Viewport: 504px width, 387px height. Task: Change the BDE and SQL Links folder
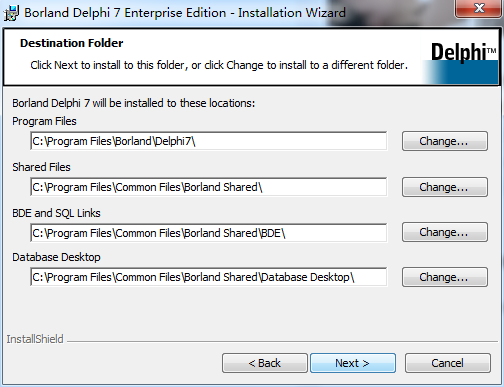(445, 232)
